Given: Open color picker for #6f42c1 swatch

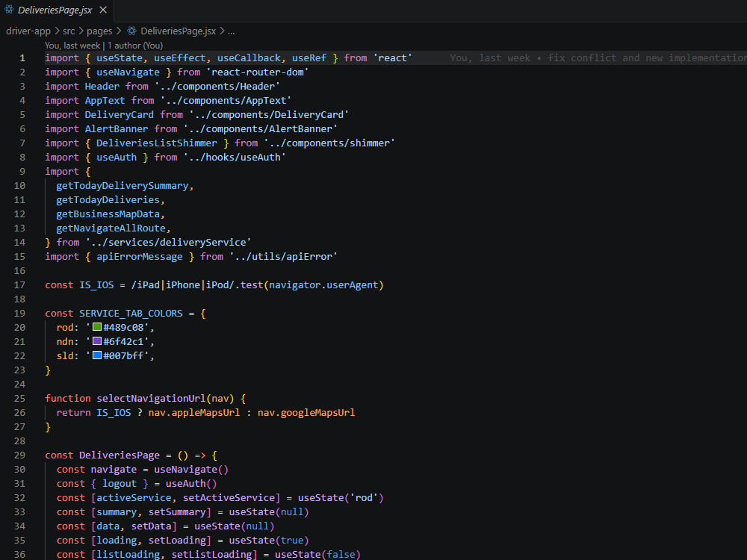Looking at the screenshot, I should point(96,341).
